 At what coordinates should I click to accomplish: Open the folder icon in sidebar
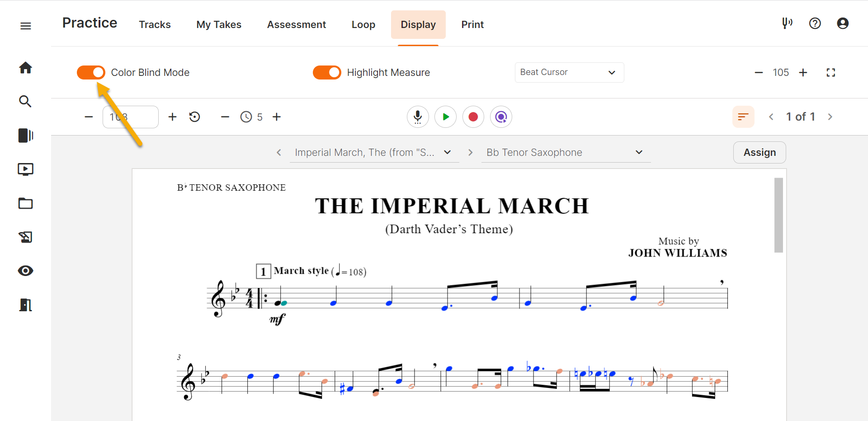(x=26, y=203)
